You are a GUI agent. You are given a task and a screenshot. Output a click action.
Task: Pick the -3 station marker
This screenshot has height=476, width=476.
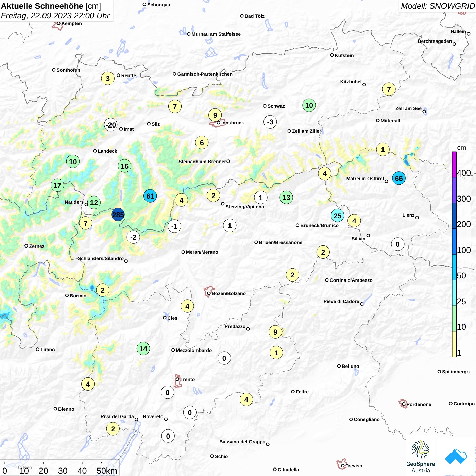(x=270, y=122)
